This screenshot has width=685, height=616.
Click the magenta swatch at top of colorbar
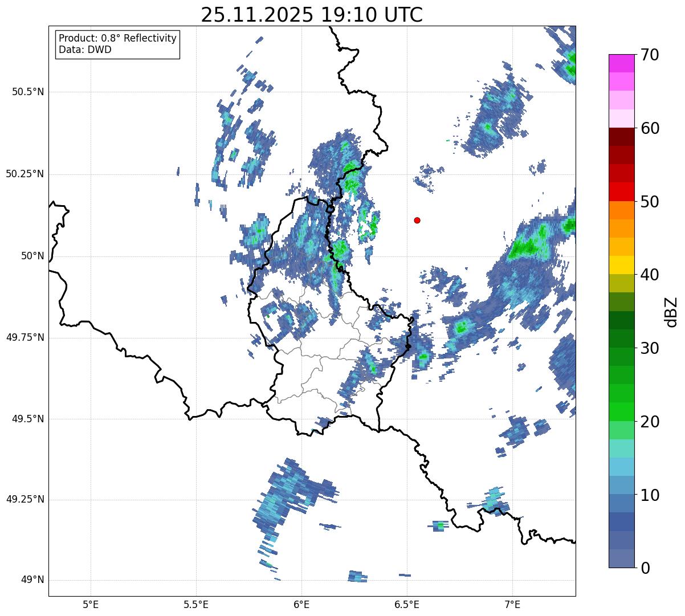coord(622,63)
